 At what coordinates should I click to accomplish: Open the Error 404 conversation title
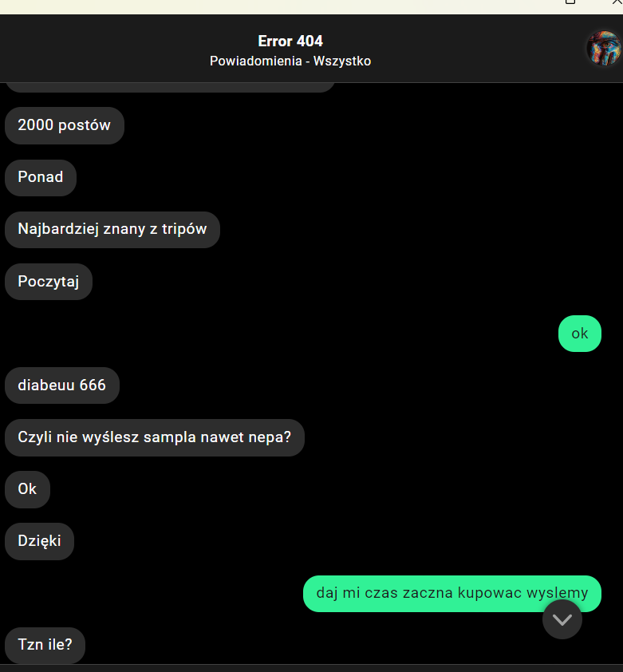pyautogui.click(x=290, y=42)
